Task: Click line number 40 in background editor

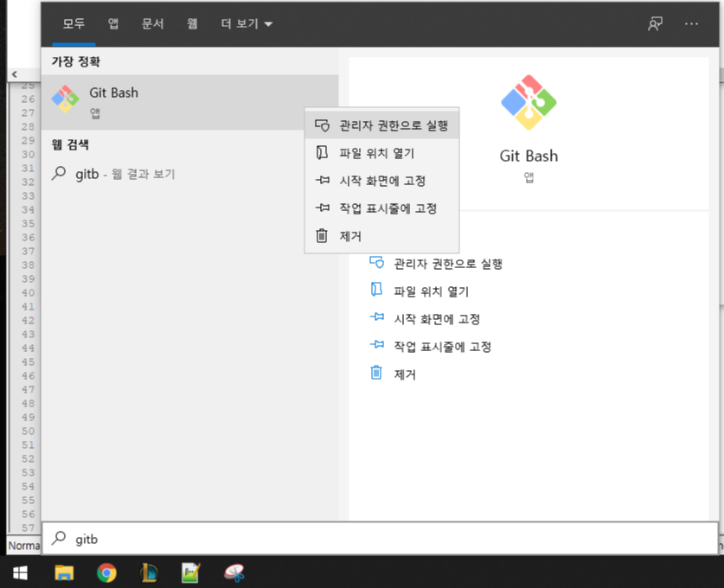Action: (x=28, y=292)
